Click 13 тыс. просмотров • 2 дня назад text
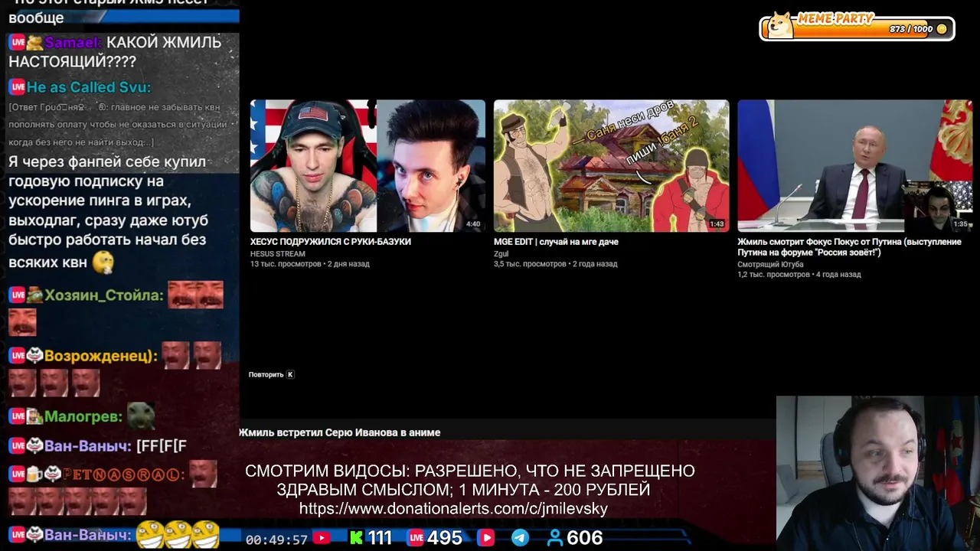The image size is (980, 551). pyautogui.click(x=309, y=264)
